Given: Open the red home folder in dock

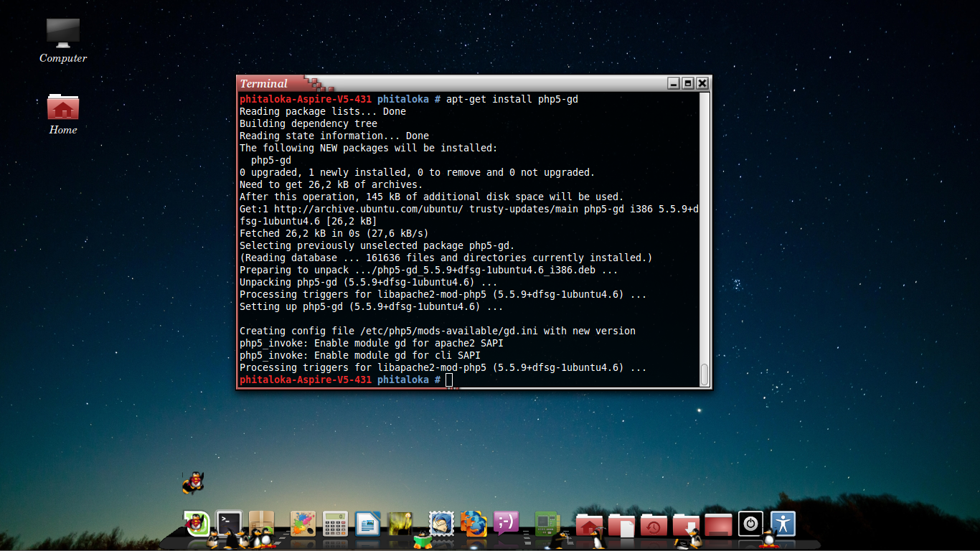Looking at the screenshot, I should (x=588, y=524).
